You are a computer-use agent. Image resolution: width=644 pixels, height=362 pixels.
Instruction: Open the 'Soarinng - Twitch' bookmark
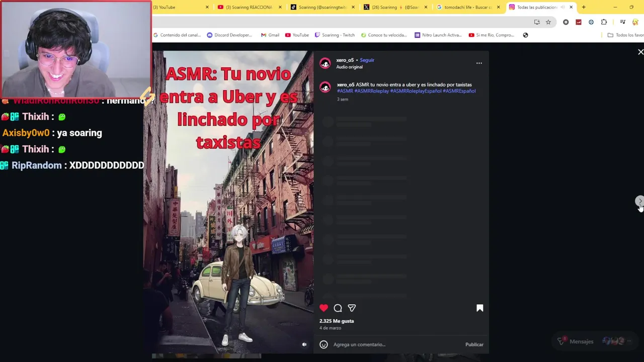pyautogui.click(x=335, y=35)
